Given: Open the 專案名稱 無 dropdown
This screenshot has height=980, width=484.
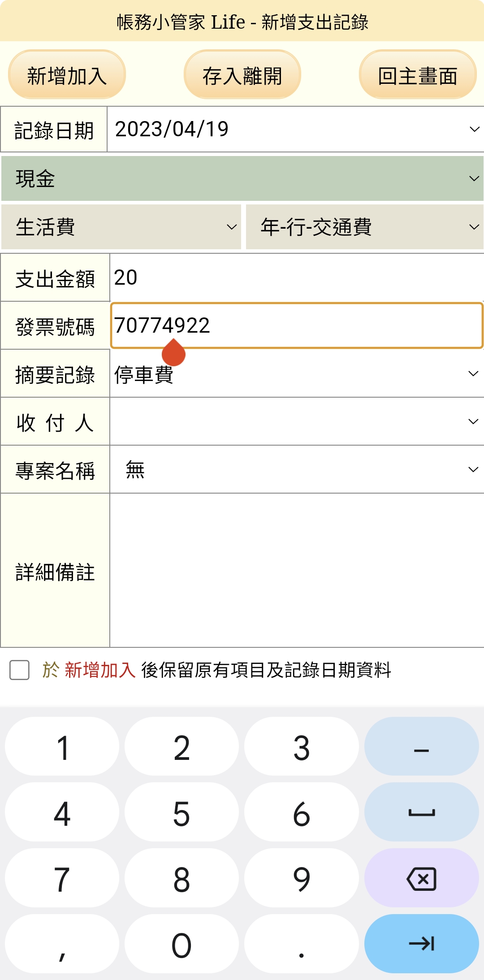Looking at the screenshot, I should [x=297, y=469].
